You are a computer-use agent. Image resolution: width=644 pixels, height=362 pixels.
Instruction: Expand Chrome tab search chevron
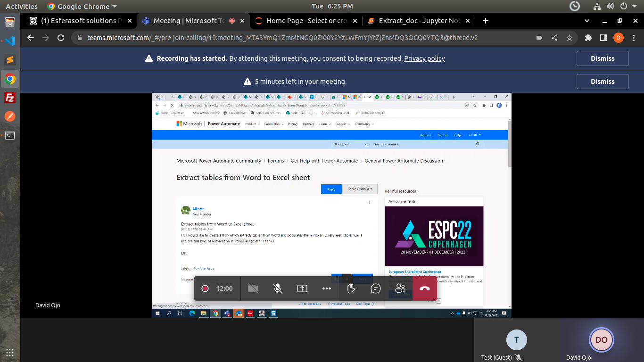(x=587, y=21)
